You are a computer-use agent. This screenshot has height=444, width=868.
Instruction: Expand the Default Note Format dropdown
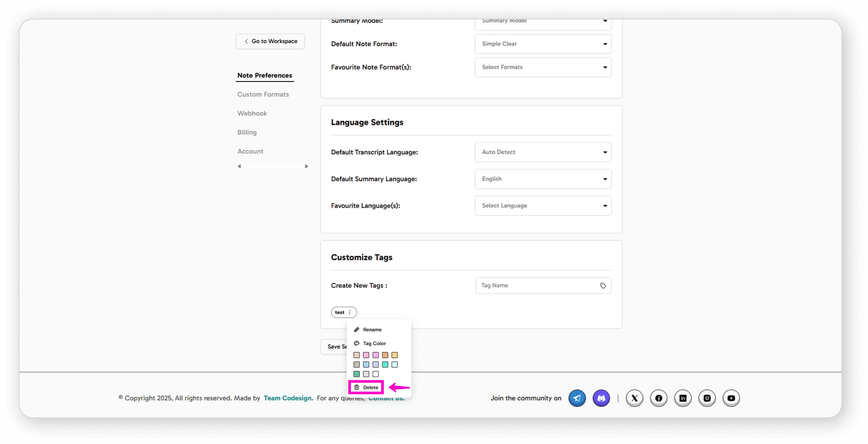point(543,44)
